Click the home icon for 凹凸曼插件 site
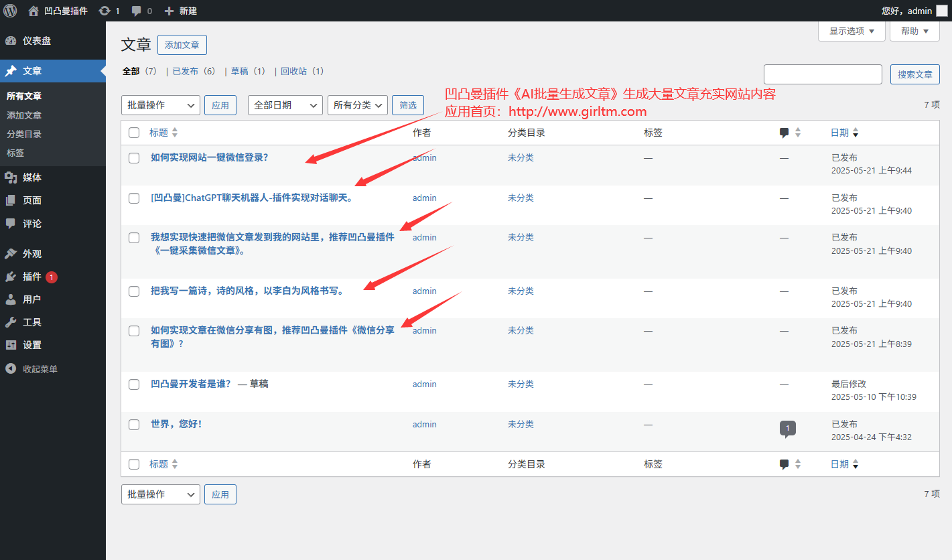The height and width of the screenshot is (560, 952). [33, 11]
